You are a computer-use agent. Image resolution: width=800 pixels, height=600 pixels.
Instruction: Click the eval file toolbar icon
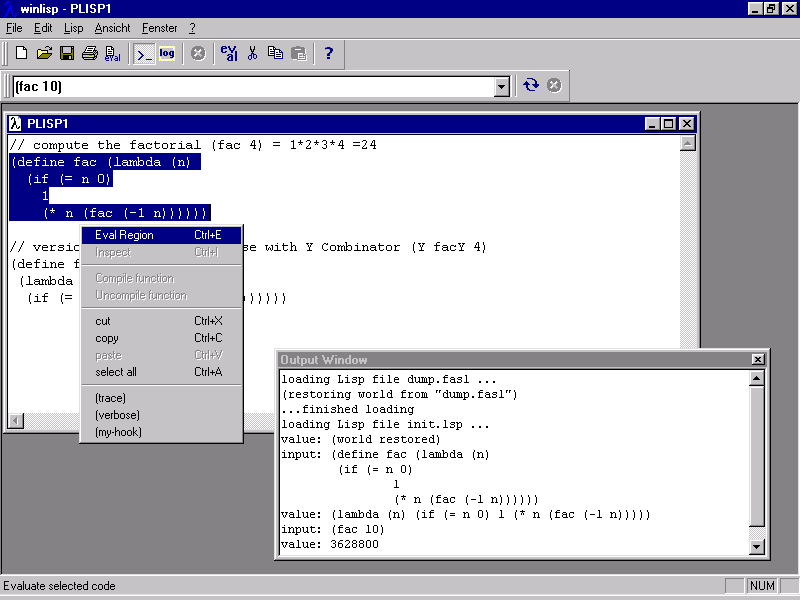(112, 53)
